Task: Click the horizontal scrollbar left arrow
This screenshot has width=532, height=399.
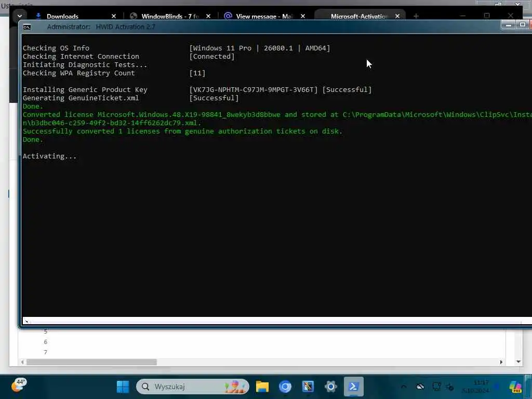Action: (22, 362)
